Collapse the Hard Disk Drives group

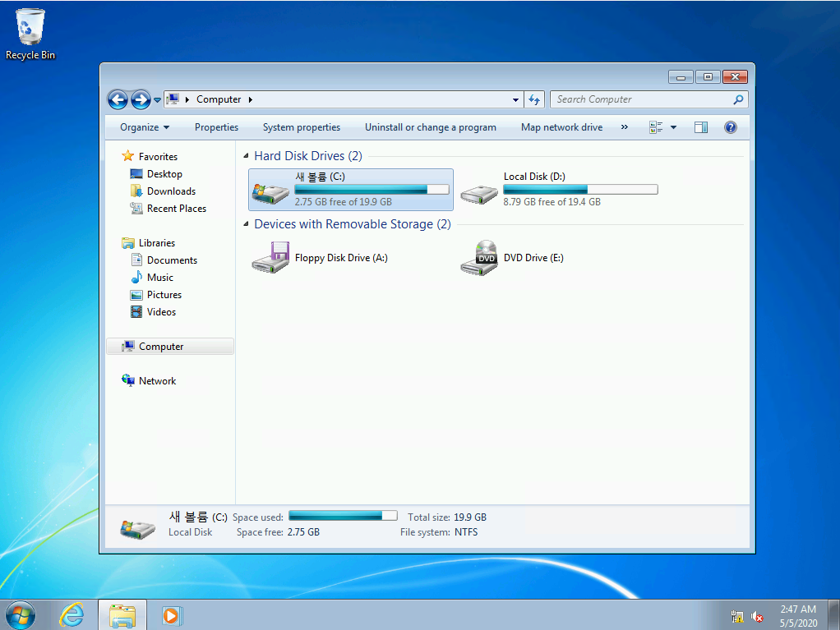tap(246, 156)
